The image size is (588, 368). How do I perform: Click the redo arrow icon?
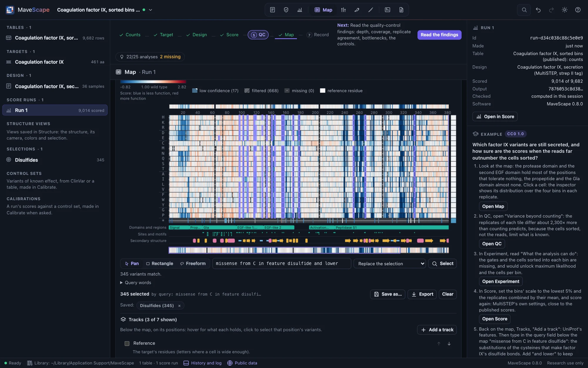(x=552, y=10)
